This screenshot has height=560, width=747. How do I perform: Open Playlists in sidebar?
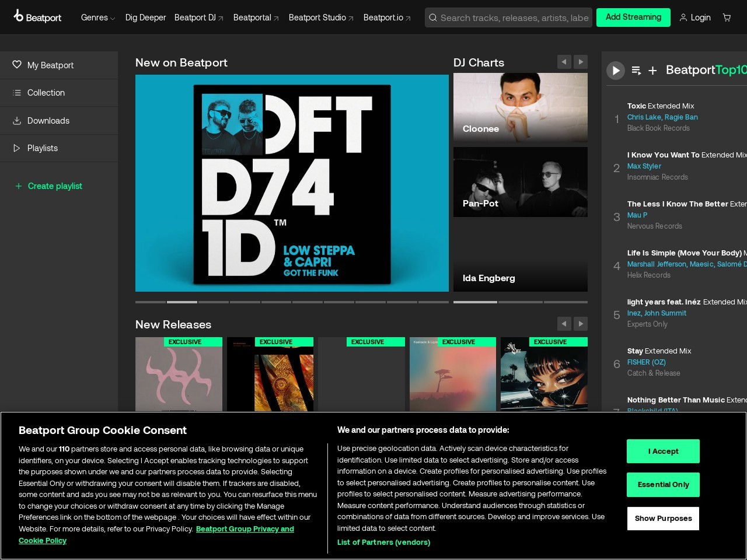point(59,148)
